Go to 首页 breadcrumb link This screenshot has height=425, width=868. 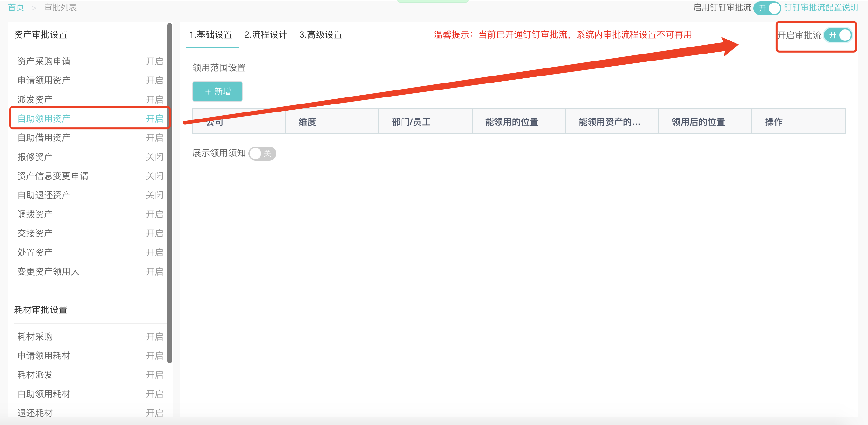(16, 7)
